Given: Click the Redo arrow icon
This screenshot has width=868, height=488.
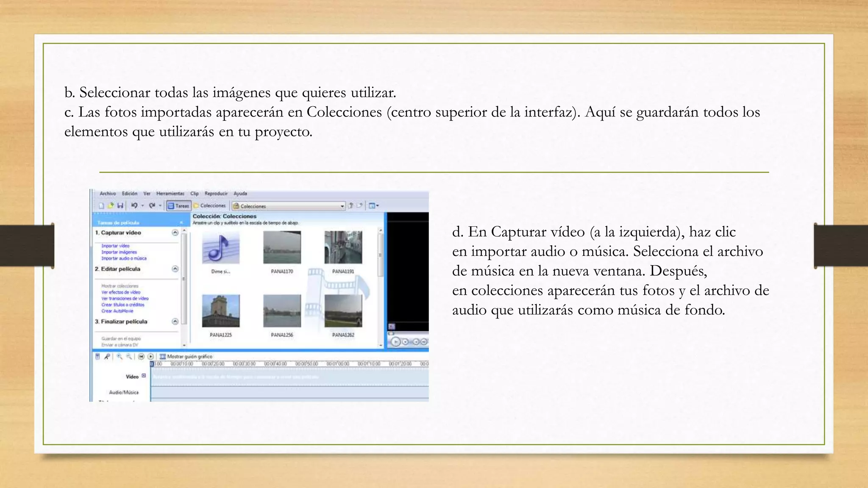Looking at the screenshot, I should [x=152, y=205].
